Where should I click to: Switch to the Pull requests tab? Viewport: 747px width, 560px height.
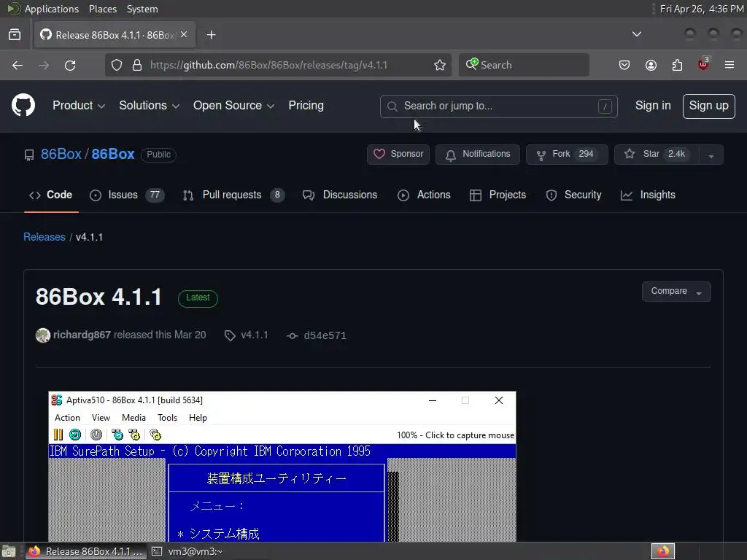coord(233,195)
